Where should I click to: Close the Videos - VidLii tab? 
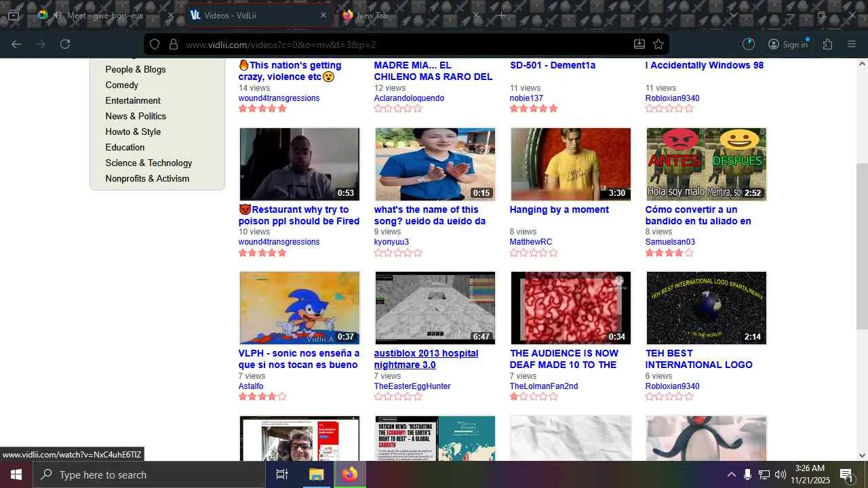pos(323,15)
